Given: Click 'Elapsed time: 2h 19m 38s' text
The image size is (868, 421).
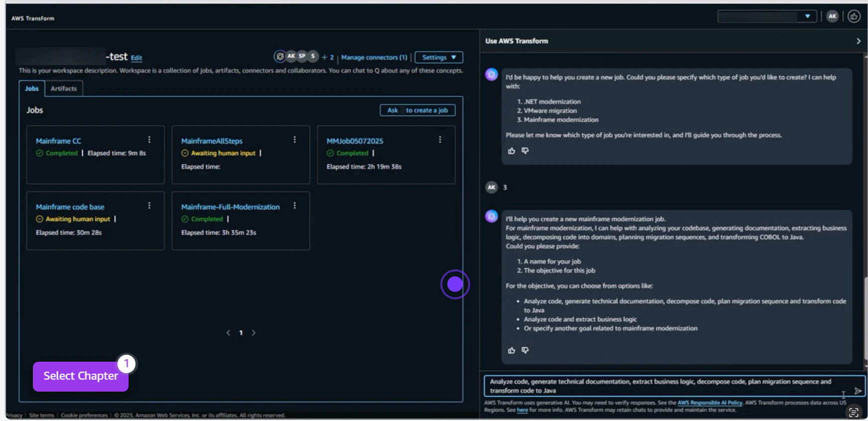Looking at the screenshot, I should click(x=364, y=167).
